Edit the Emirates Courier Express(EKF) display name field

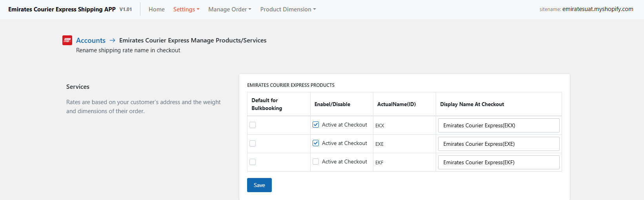tap(498, 162)
